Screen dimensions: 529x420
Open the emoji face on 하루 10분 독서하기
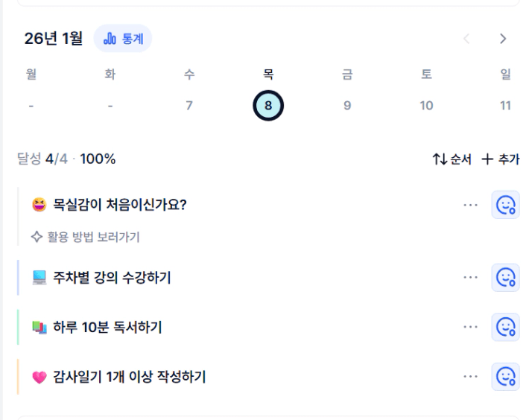[x=506, y=327]
